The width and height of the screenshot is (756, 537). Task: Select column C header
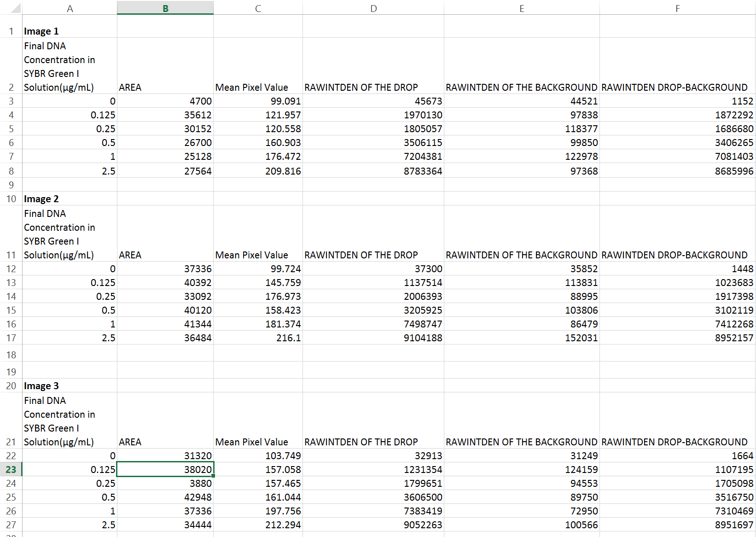pos(258,8)
